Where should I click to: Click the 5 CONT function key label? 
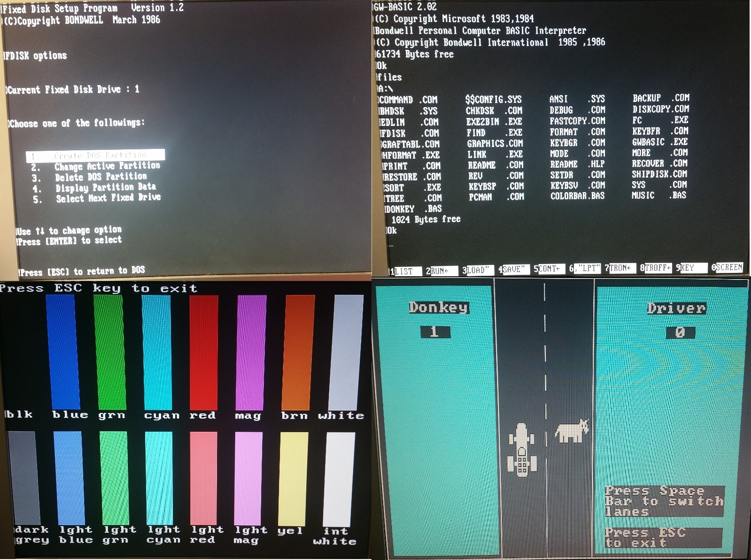pos(549,269)
